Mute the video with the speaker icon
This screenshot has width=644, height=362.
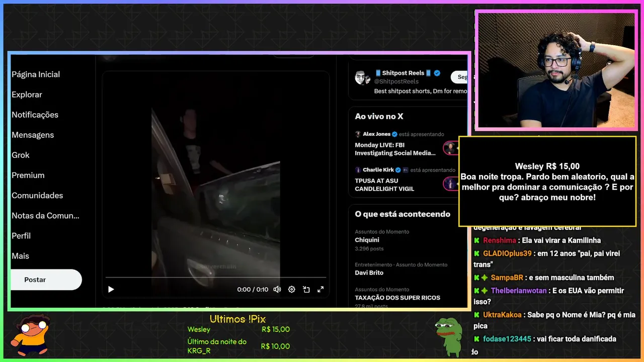click(277, 289)
